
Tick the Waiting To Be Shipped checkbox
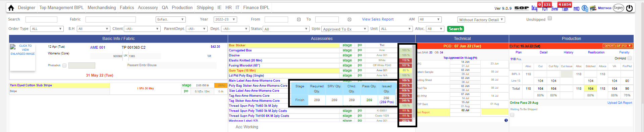(512, 115)
